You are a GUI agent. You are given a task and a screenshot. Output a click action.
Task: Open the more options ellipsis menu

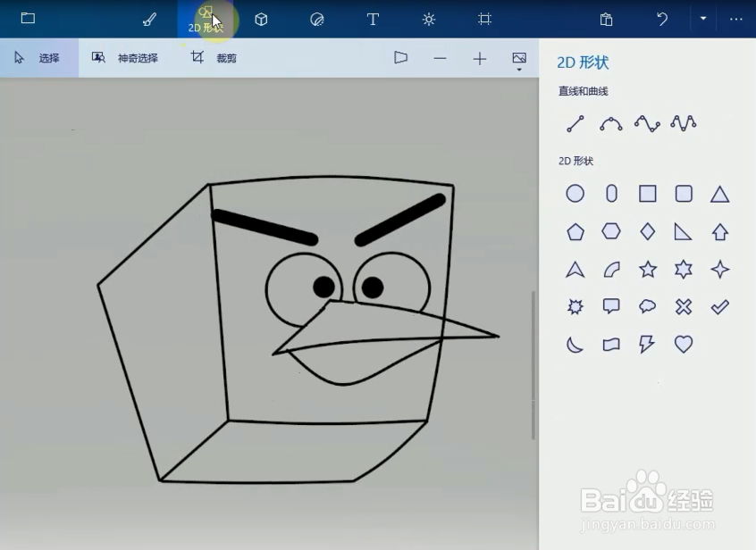[735, 19]
